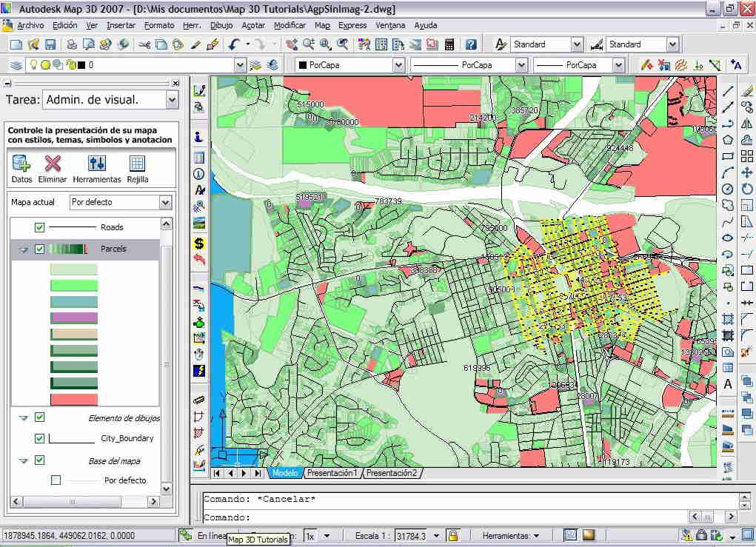
Task: Click the Rejilla grid icon
Action: pyautogui.click(x=137, y=164)
